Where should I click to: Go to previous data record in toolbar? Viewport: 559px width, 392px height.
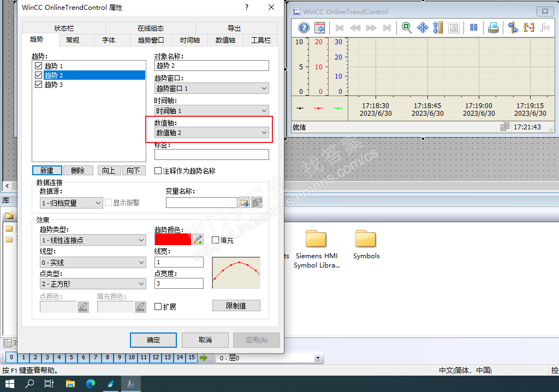(355, 28)
